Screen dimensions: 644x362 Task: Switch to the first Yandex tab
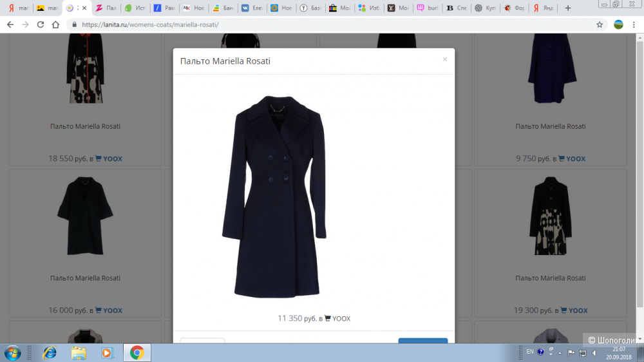18,8
